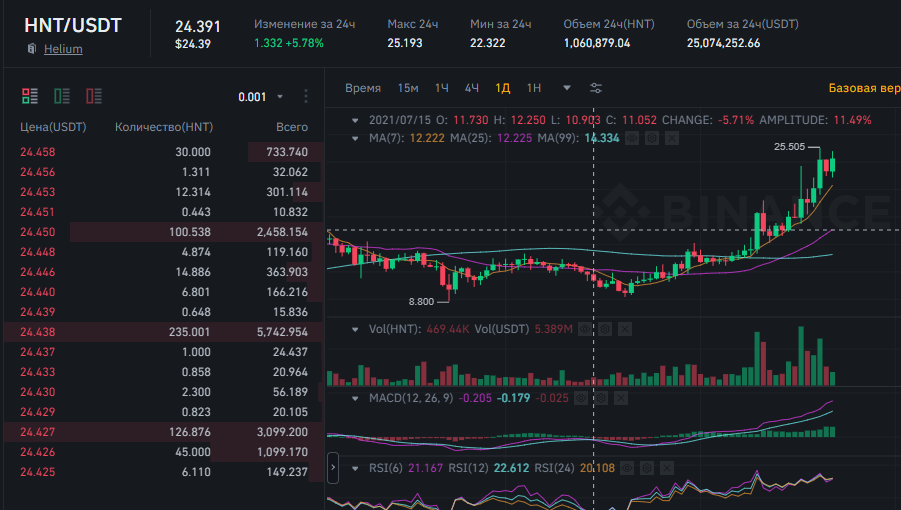Switch chart to 4Ч interval

[x=472, y=88]
